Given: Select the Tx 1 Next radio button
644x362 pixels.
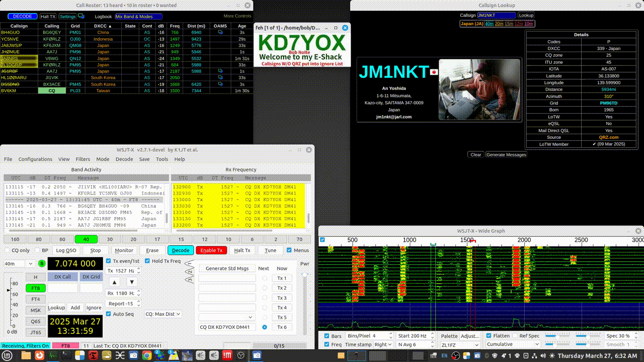Looking at the screenshot, I should (265, 278).
